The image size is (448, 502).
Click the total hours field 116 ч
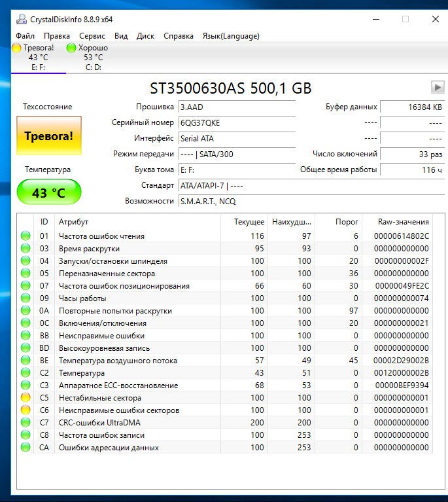point(412,170)
